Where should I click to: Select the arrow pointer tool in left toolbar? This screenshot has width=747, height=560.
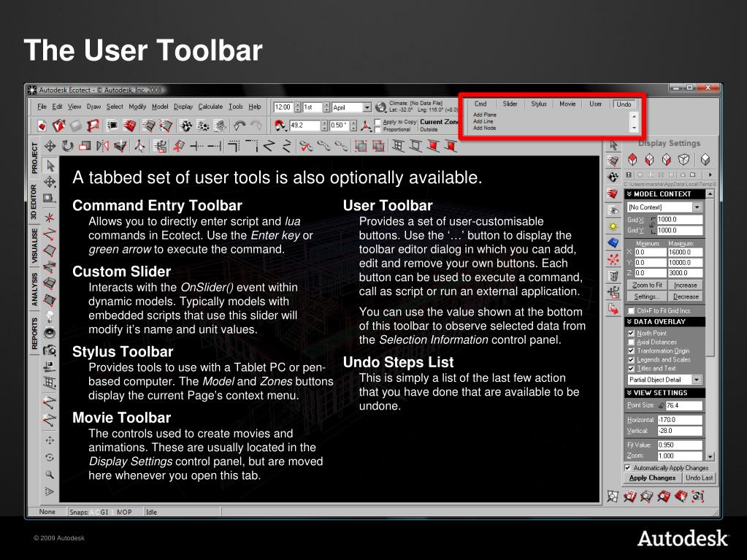pos(50,166)
